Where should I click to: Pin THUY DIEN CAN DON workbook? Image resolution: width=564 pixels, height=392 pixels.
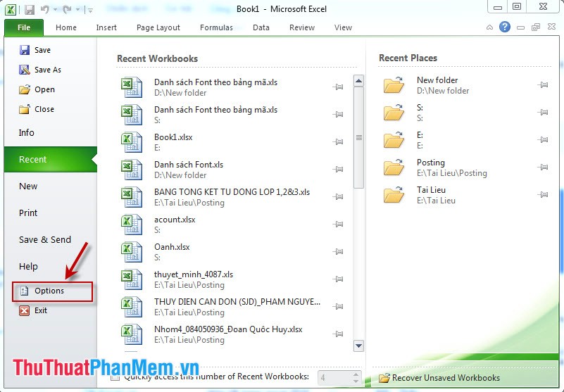[338, 307]
